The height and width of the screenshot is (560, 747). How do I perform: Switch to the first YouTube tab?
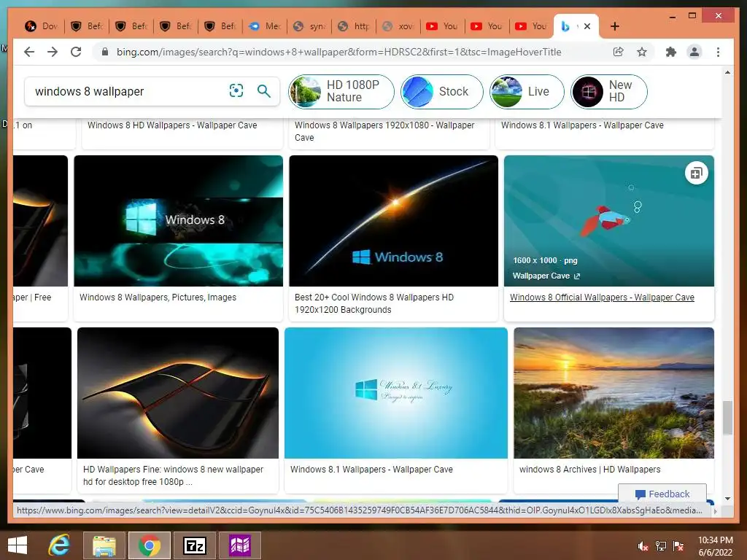point(443,26)
